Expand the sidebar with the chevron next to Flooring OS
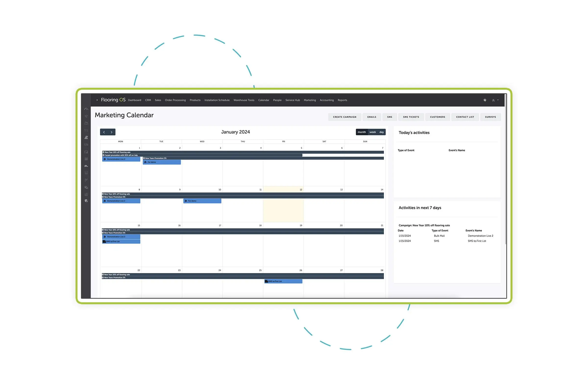The image size is (588, 392). pos(97,100)
